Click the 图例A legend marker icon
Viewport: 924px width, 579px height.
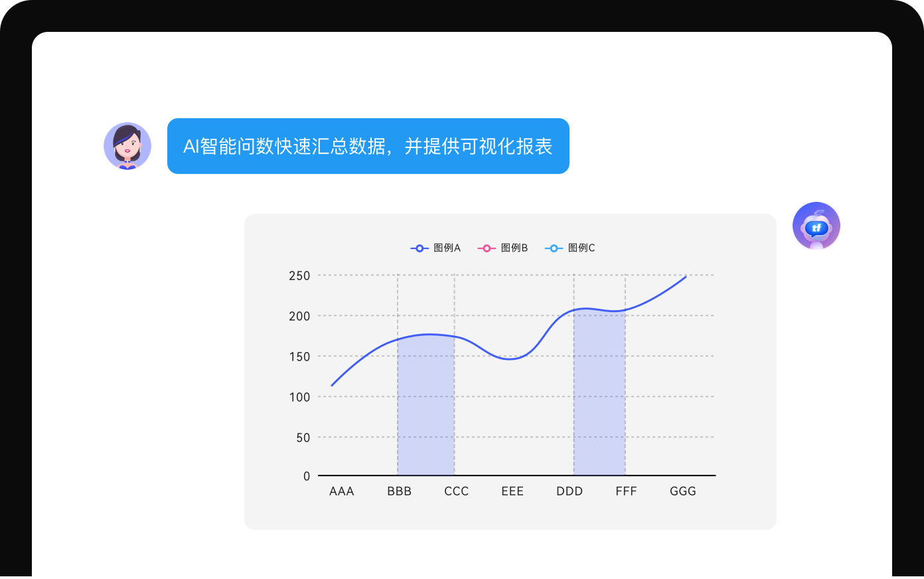(x=419, y=248)
